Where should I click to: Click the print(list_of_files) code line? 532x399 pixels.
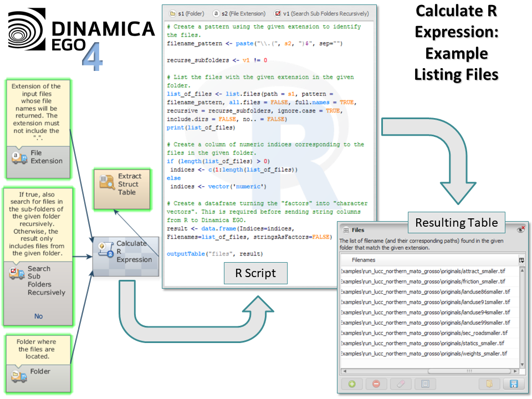(201, 127)
